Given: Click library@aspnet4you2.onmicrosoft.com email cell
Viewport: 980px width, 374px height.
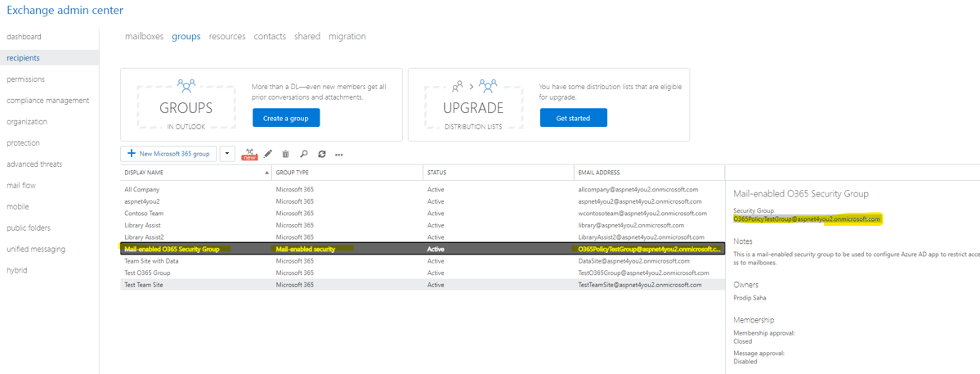Looking at the screenshot, I should 631,225.
